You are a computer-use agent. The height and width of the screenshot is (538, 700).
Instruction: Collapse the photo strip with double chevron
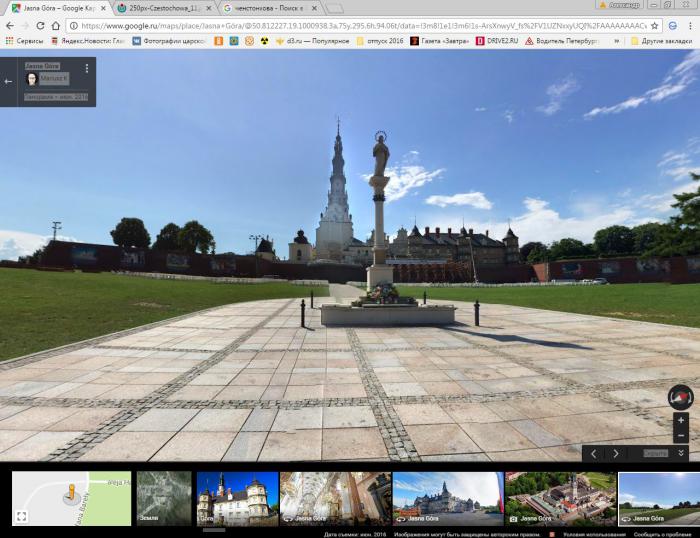tap(681, 454)
